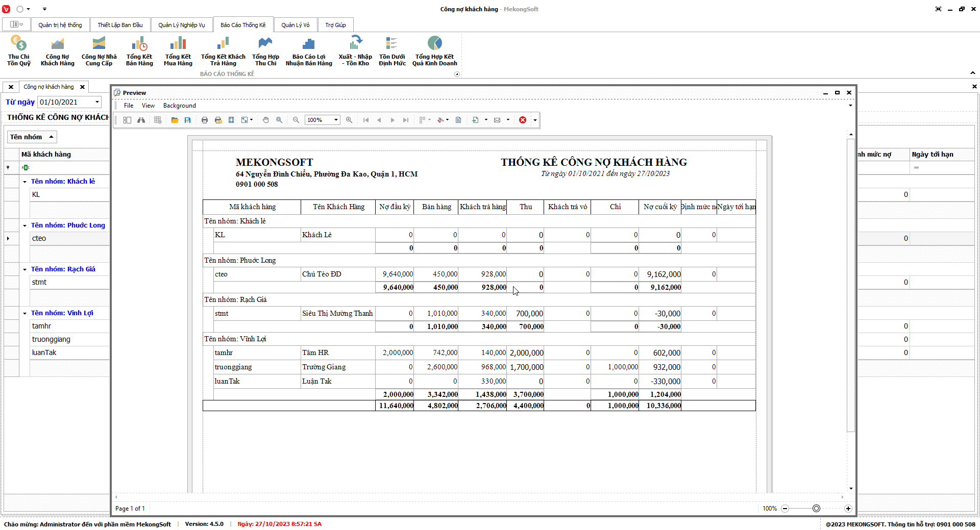Click the red Close Preview icon

coord(523,120)
